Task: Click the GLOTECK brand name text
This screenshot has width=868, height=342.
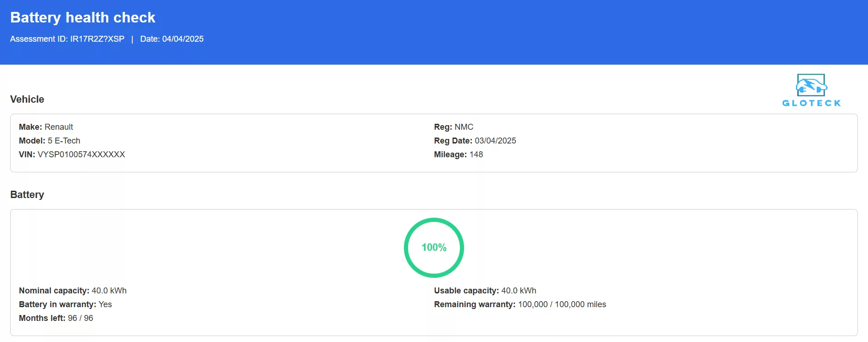Action: [811, 103]
